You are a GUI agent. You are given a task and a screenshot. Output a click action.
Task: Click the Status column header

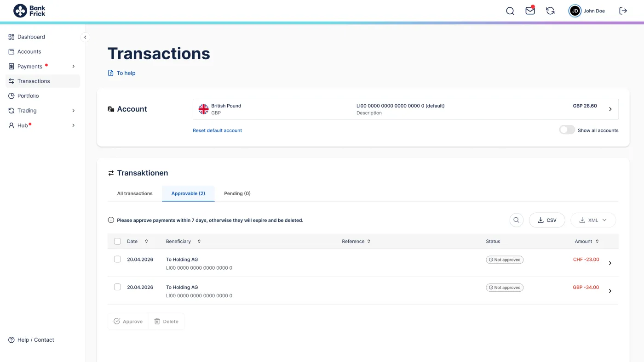coord(493,241)
